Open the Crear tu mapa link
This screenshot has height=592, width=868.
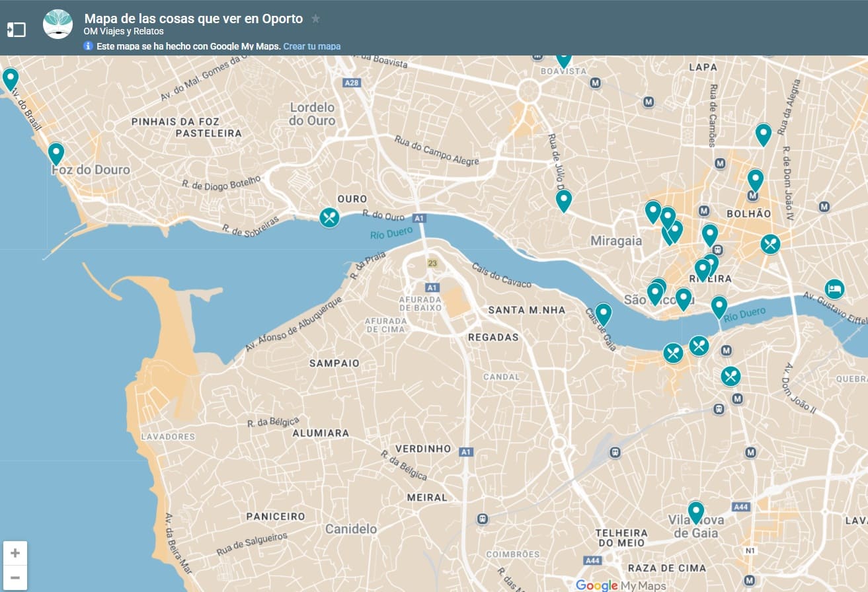312,46
